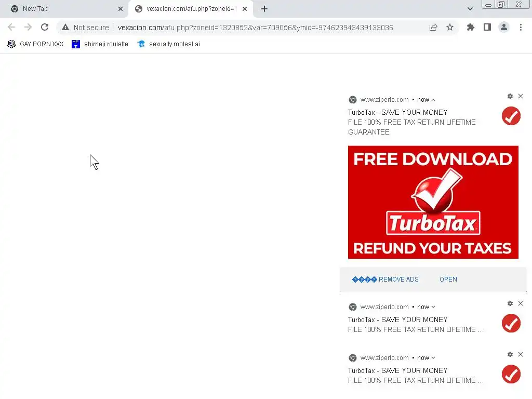Open settings gear of second ziperto notification
Image resolution: width=532 pixels, height=399 pixels.
pyautogui.click(x=510, y=303)
